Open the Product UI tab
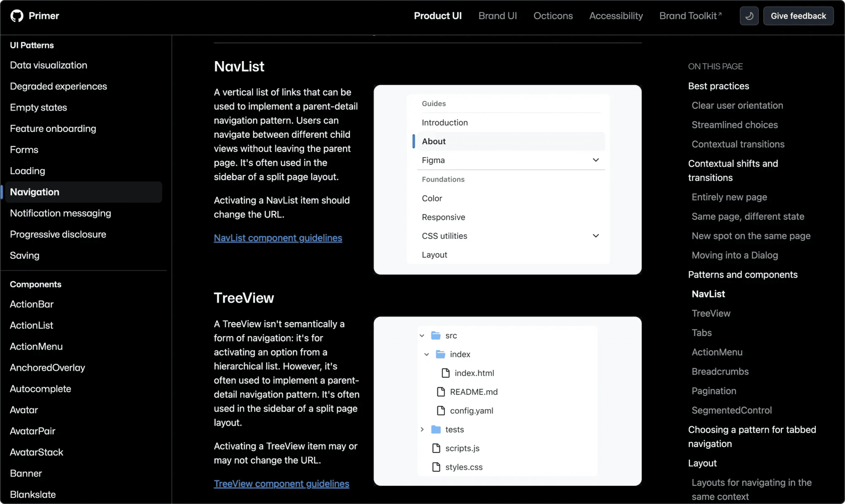 [x=438, y=16]
